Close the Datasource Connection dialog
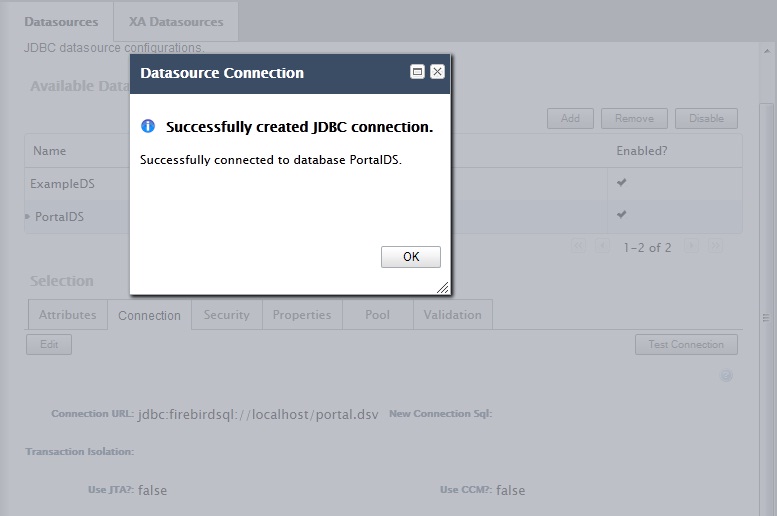 pos(437,72)
